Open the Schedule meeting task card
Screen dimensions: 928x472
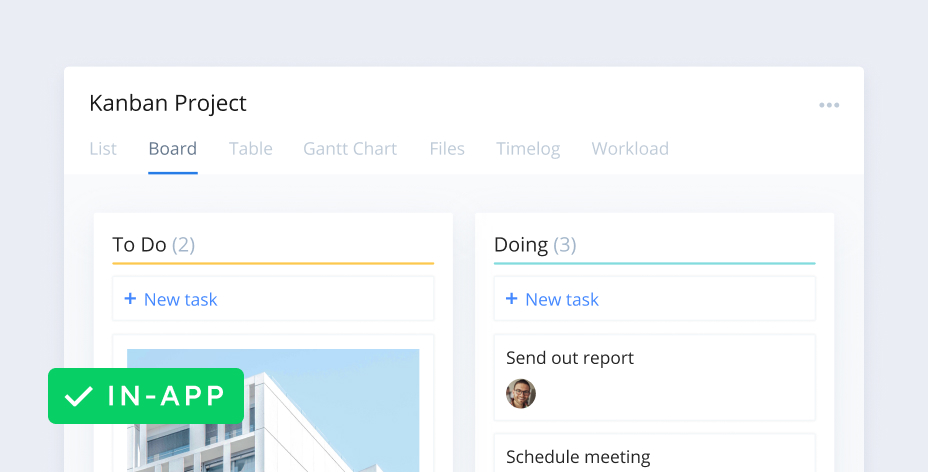(x=654, y=454)
